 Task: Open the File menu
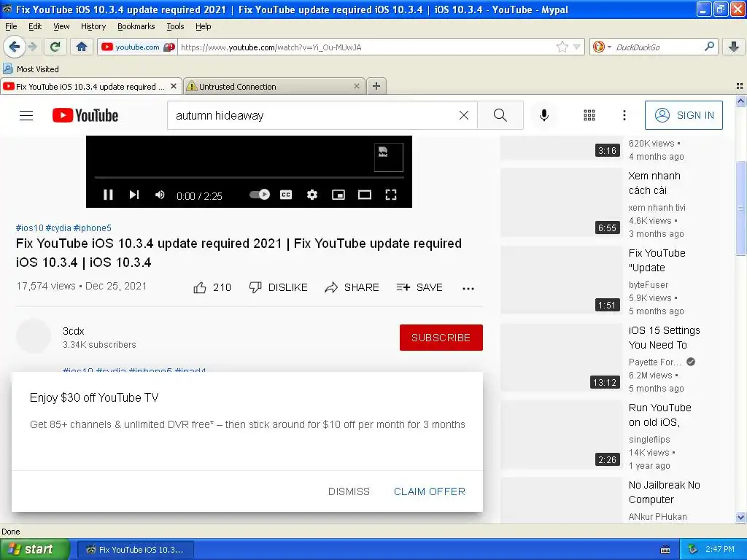point(11,26)
